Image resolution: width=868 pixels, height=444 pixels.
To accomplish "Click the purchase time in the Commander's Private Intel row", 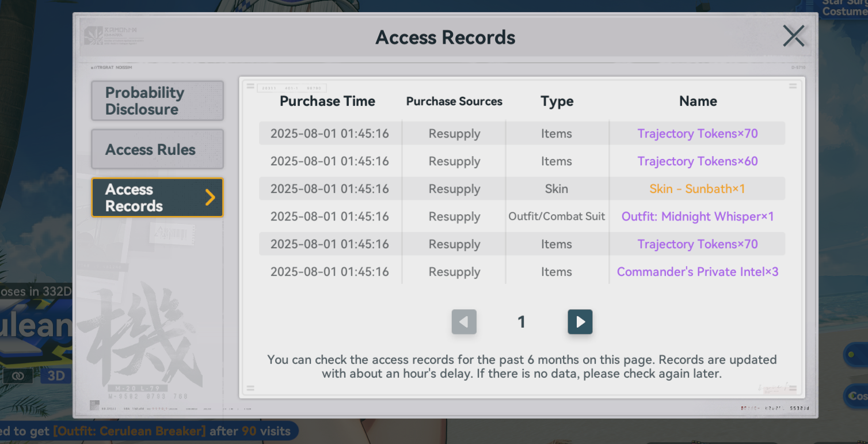I will [x=330, y=272].
